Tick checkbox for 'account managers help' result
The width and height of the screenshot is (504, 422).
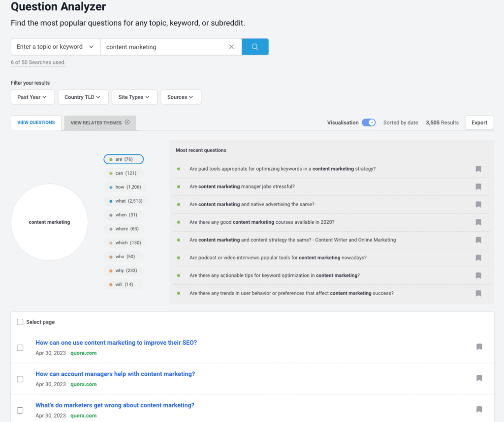[20, 379]
